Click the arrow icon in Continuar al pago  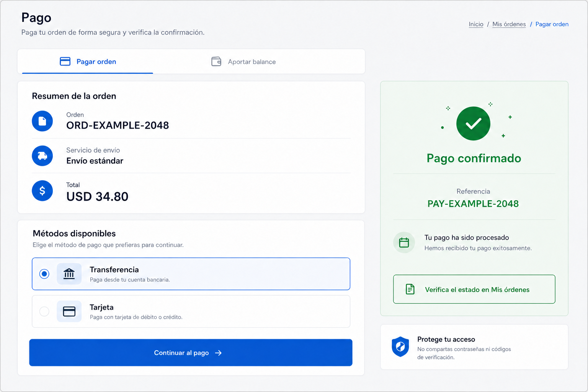(218, 353)
